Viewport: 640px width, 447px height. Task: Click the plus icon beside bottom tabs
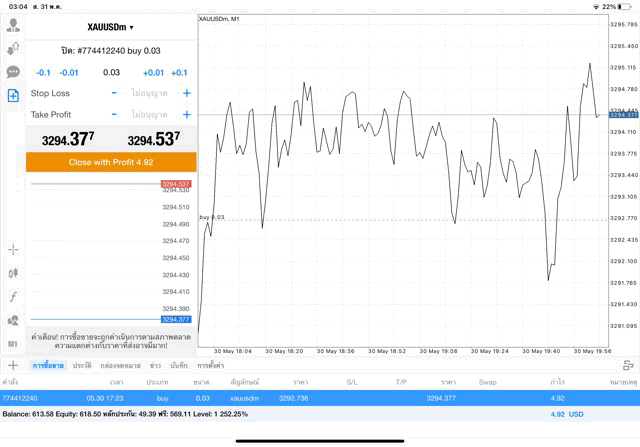click(x=13, y=366)
